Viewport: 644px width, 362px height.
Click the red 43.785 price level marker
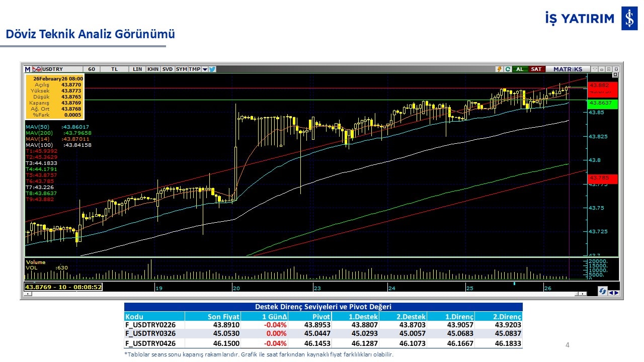602,178
